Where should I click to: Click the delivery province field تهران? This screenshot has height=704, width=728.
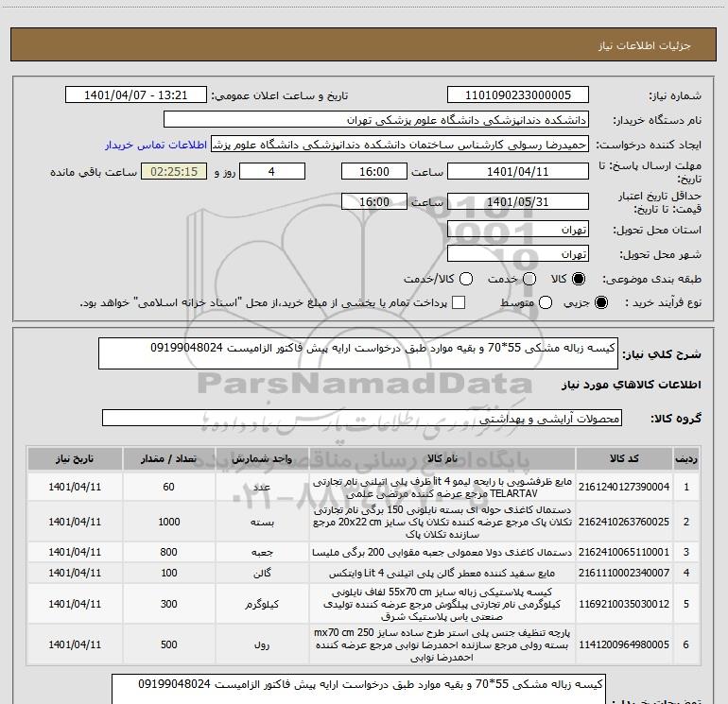[x=518, y=230]
